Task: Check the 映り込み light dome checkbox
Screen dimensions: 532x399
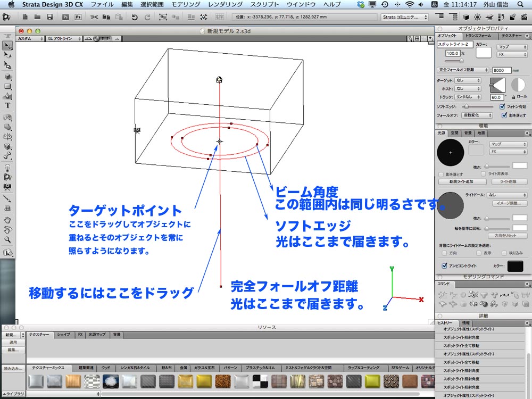Action: (504, 253)
